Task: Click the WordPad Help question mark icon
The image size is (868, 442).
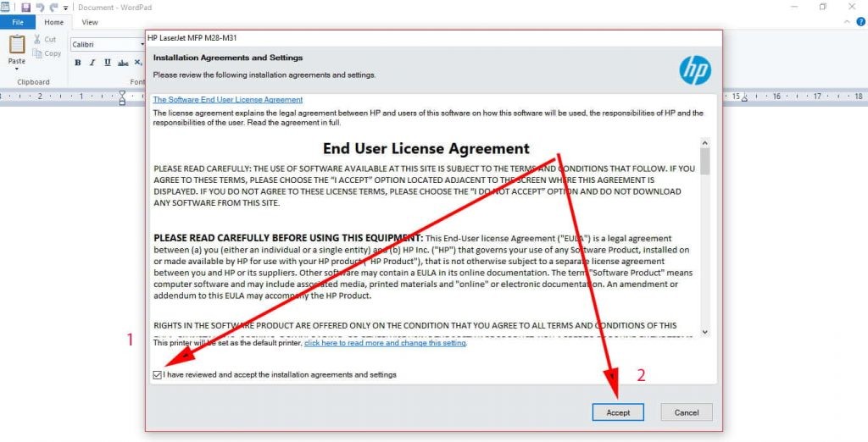Action: pos(861,22)
